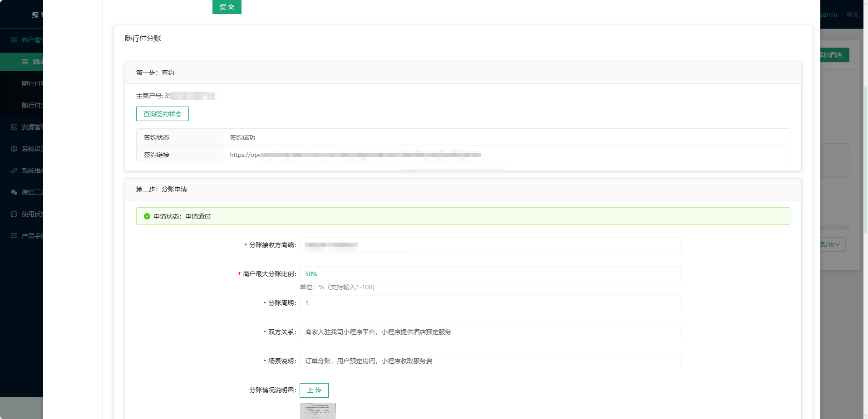Open 系统设置 via its gear icon

click(14, 149)
